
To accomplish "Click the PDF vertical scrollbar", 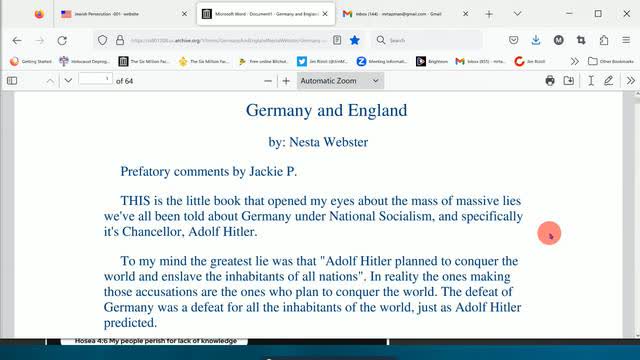I will tap(637, 214).
